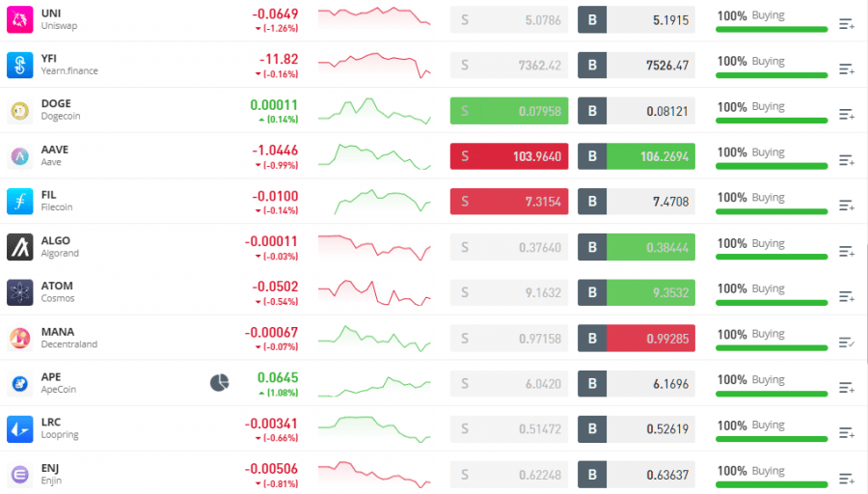Add DOGE to a watchlist
This screenshot has width=868, height=494.
click(x=847, y=115)
